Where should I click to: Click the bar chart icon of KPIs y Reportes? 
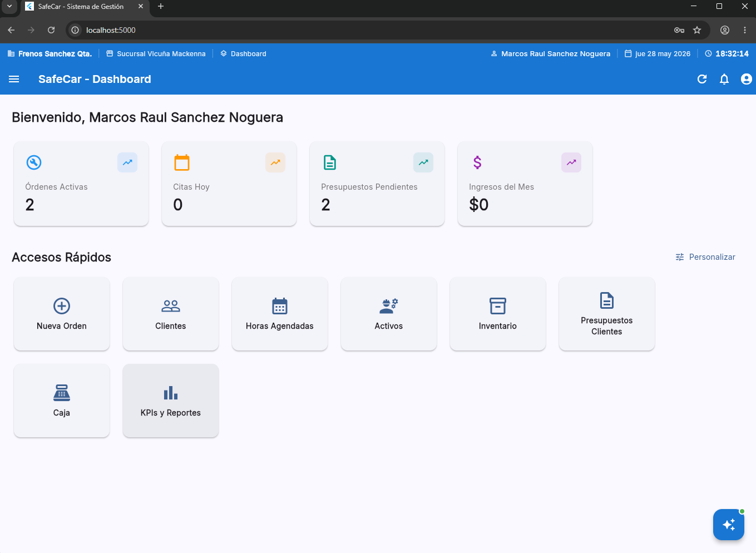pyautogui.click(x=171, y=393)
